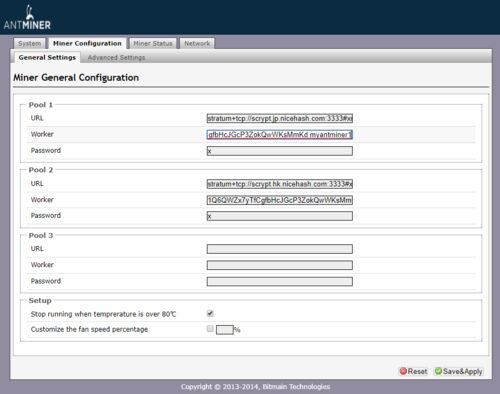Viewport: 500px width, 394px height.
Task: Click the red Reset icon
Action: point(403,371)
